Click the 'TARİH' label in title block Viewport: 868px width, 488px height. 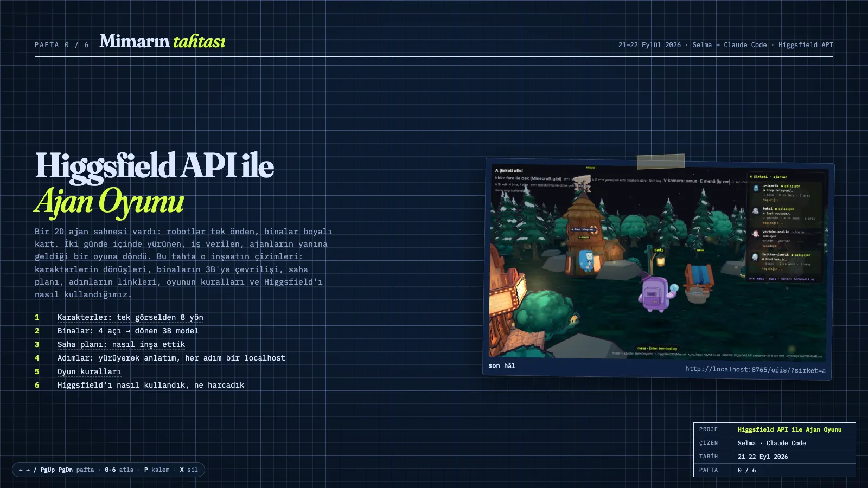pos(709,457)
